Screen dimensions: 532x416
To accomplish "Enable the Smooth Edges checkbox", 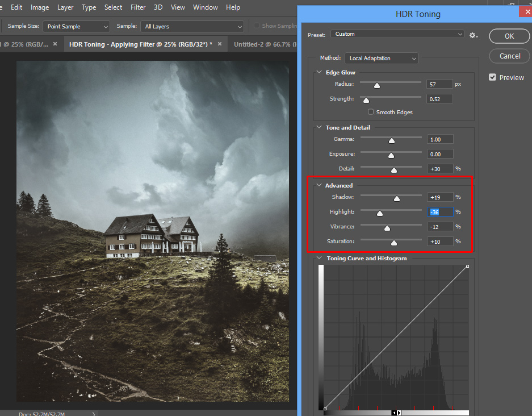I will pos(371,112).
